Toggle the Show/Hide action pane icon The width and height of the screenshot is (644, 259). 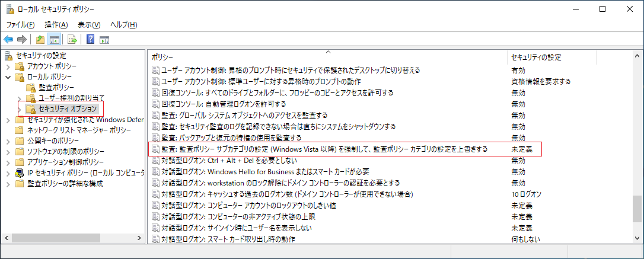tap(104, 39)
